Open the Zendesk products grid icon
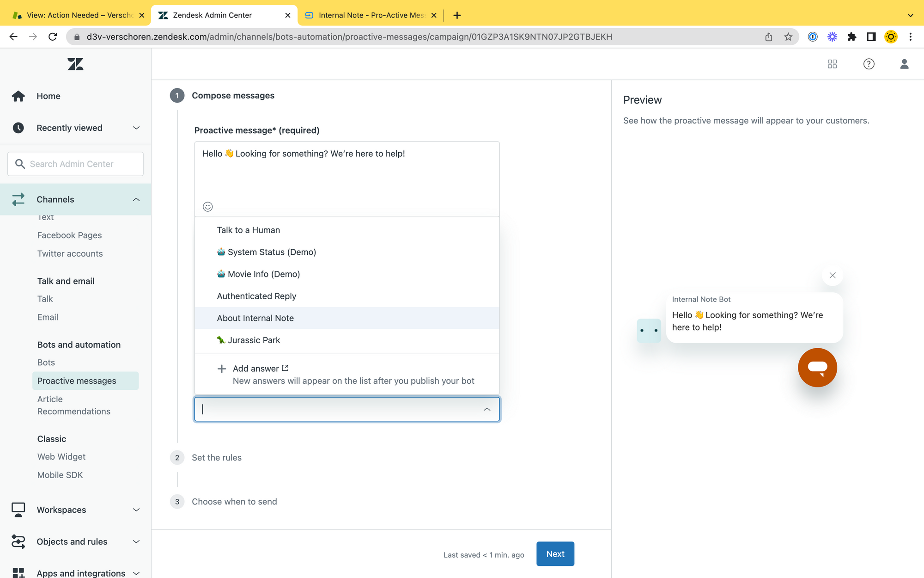 coord(832,64)
